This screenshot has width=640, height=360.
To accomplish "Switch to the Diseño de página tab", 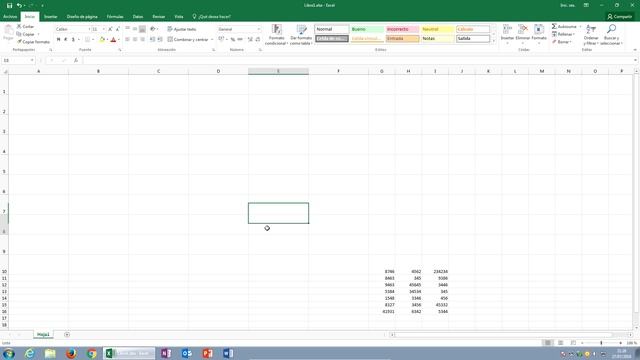I will click(82, 17).
